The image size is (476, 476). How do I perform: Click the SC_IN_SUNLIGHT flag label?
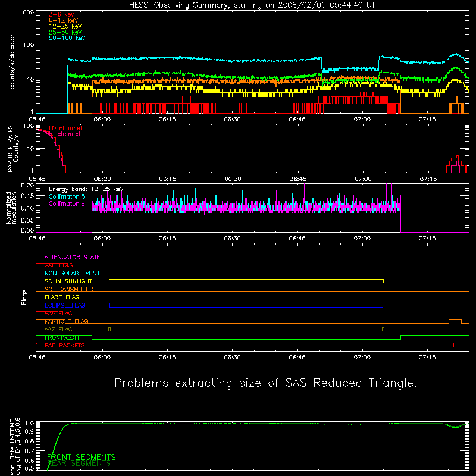(68, 281)
